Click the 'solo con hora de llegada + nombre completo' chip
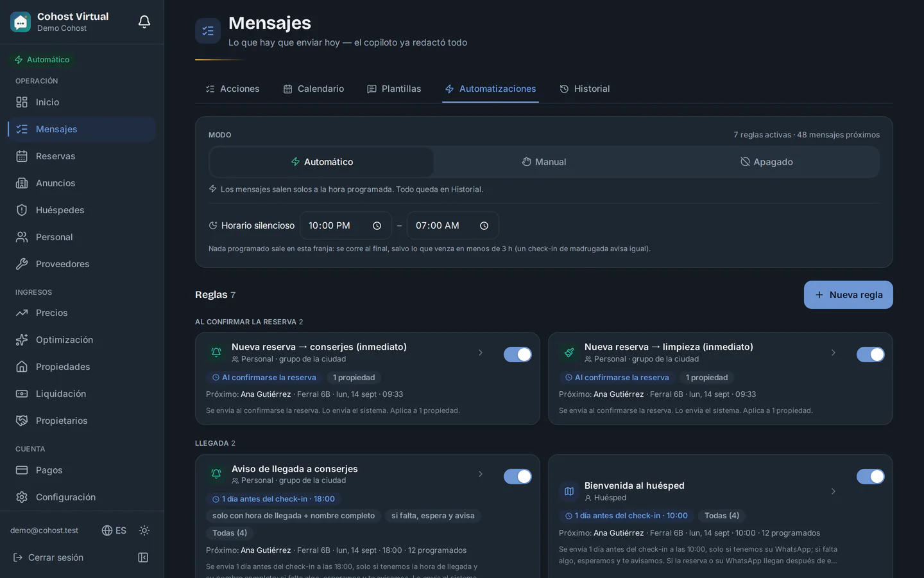Viewport: 924px width, 578px height. (x=294, y=516)
